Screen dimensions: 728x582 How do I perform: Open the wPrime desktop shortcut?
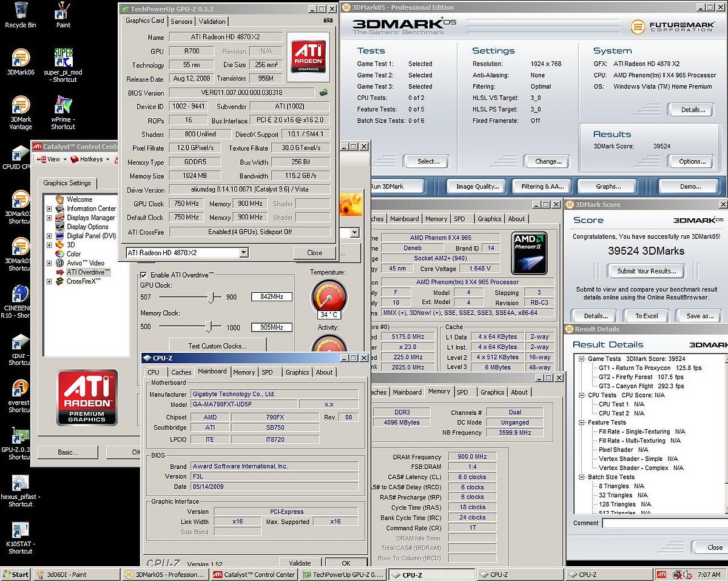(x=63, y=113)
